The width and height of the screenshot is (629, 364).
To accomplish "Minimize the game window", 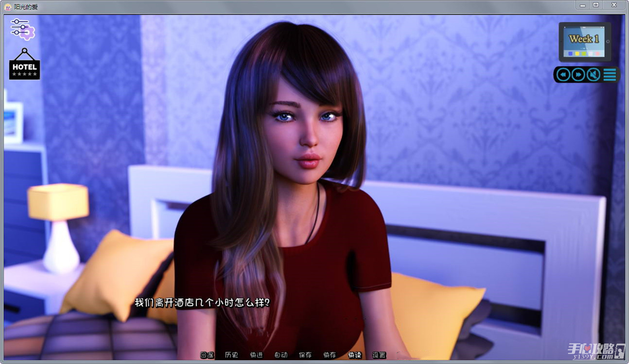I will (x=583, y=5).
